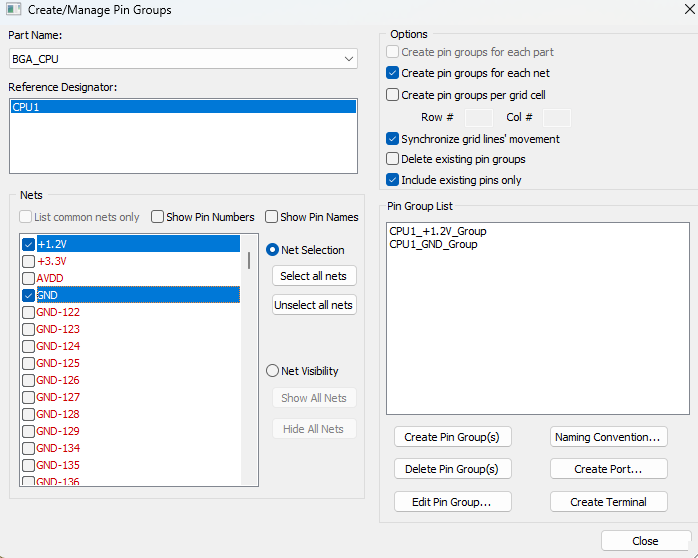Check the AVDD net checkbox

click(x=28, y=278)
